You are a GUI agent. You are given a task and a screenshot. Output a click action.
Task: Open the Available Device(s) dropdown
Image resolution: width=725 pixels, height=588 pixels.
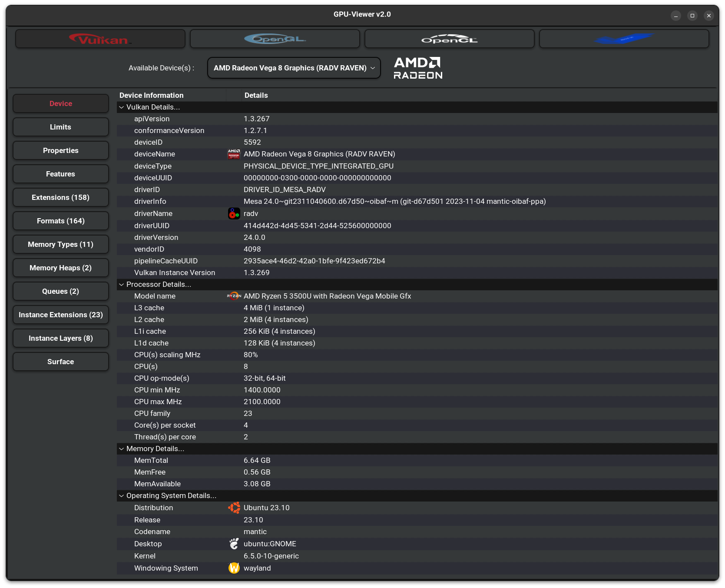[x=294, y=68]
